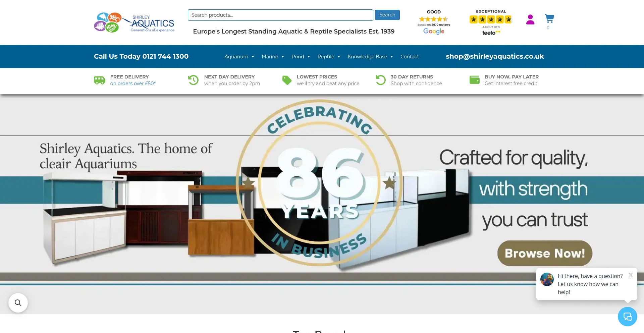Open the Feefo exceptional rating badge
This screenshot has width=644, height=333.
pos(491,22)
